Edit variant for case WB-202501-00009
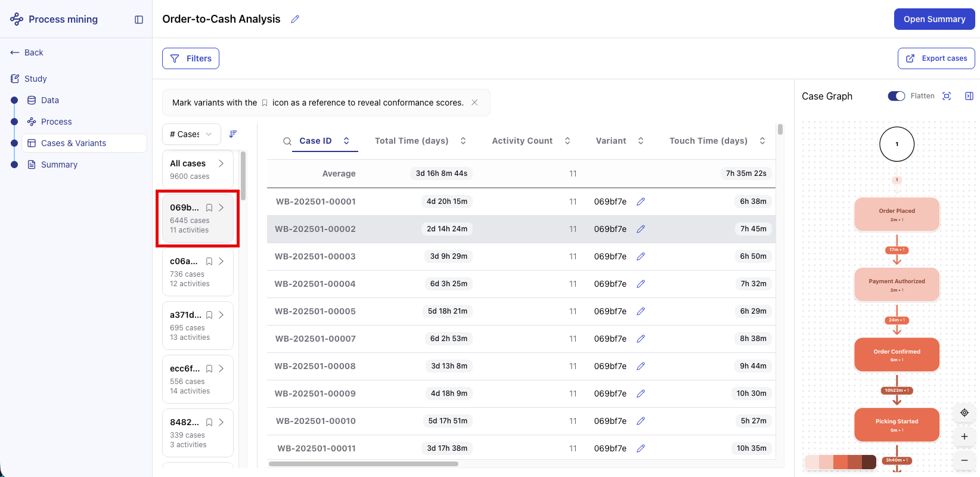Viewport: 980px width, 477px height. pyautogui.click(x=641, y=394)
